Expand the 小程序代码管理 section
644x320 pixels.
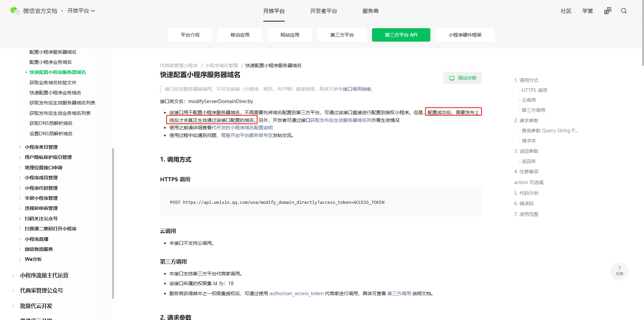pyautogui.click(x=41, y=188)
